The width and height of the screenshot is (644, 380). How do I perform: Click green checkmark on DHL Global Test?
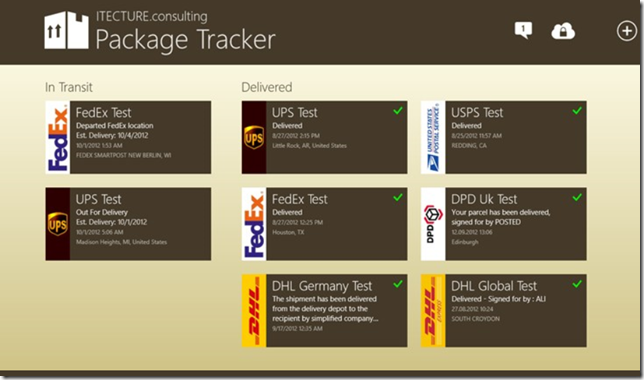[x=577, y=284]
